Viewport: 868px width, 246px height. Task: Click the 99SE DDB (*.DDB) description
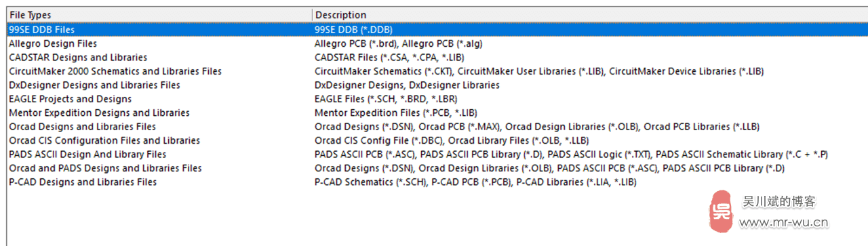353,30
